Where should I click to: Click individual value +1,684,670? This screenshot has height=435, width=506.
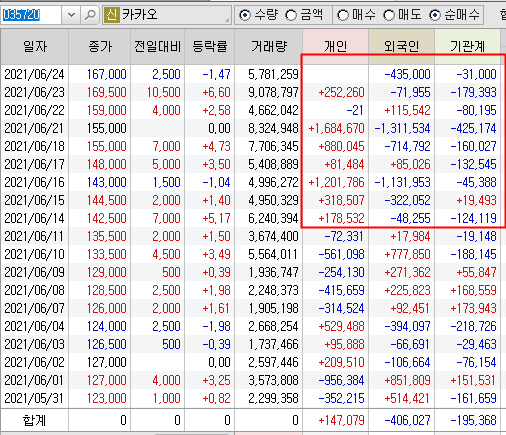[336, 128]
